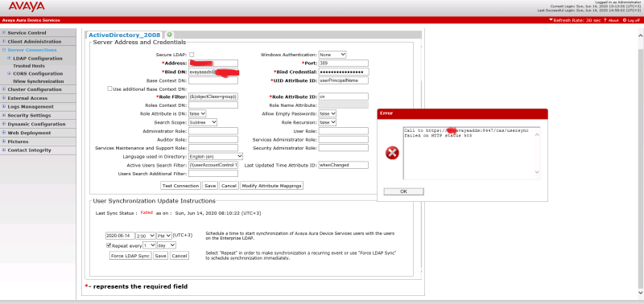Click Modify Attribute Mappings button
Screen dimensions: 644x304
coord(271,186)
